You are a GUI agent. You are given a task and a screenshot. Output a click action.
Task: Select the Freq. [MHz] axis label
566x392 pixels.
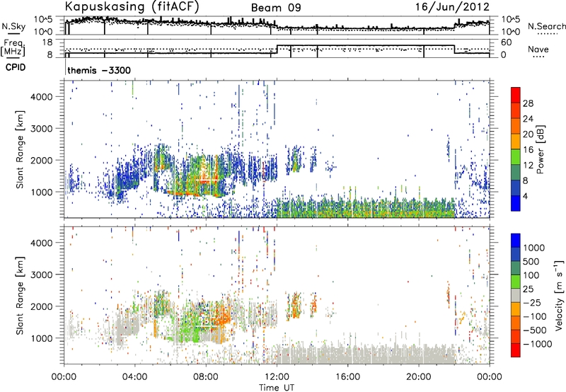click(x=13, y=48)
